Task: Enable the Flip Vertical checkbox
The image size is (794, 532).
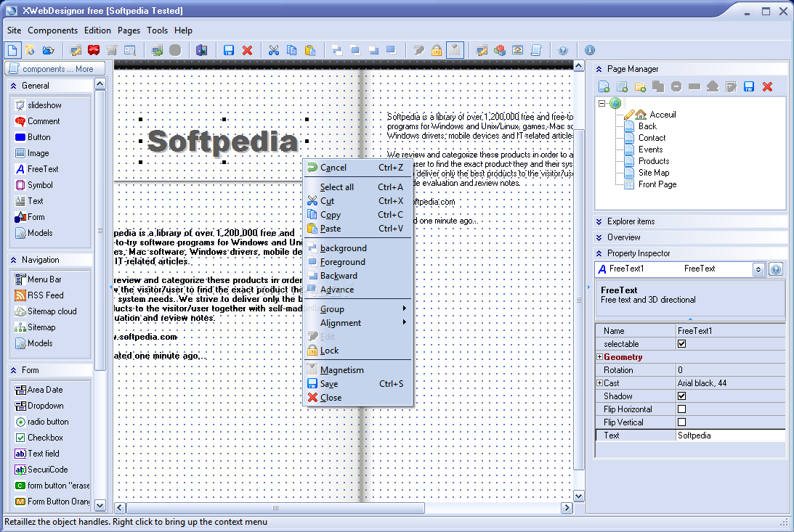Action: 681,422
